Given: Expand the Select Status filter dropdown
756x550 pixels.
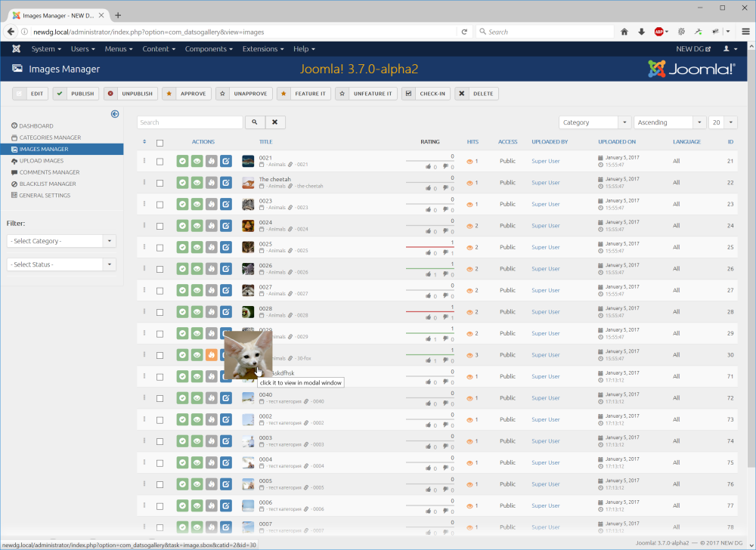Looking at the screenshot, I should tap(61, 264).
